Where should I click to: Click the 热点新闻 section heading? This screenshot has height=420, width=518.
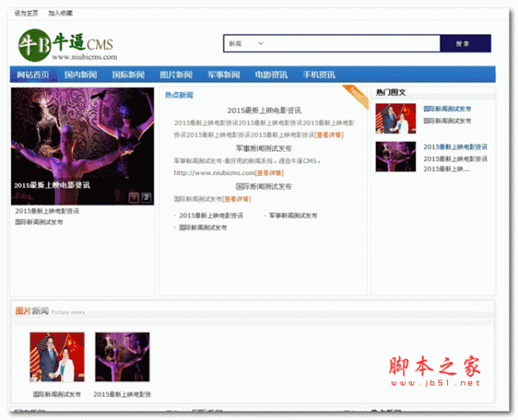pos(179,96)
